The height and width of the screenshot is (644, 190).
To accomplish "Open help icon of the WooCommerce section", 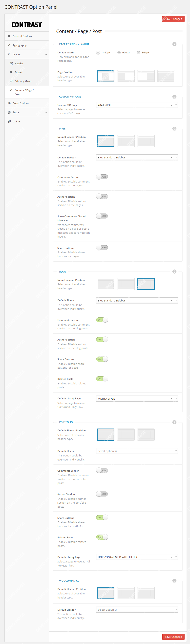I will (174, 581).
